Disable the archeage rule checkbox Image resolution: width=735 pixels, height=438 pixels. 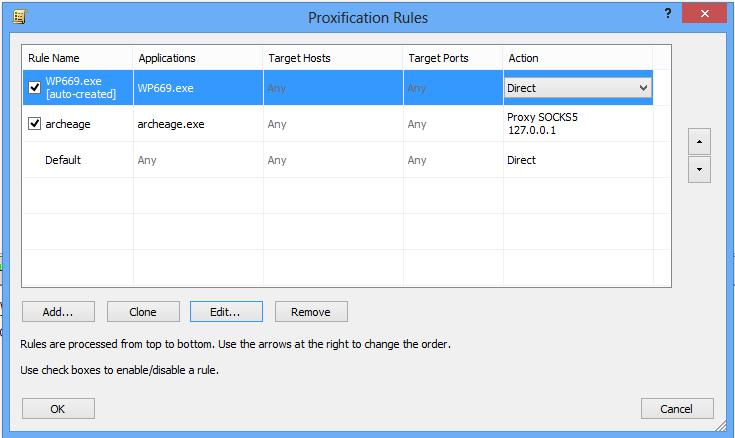(x=35, y=124)
